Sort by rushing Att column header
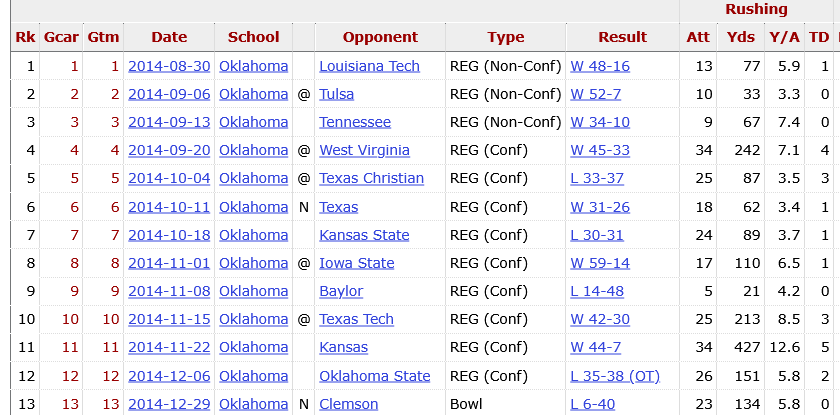The image size is (840, 415). click(x=697, y=37)
